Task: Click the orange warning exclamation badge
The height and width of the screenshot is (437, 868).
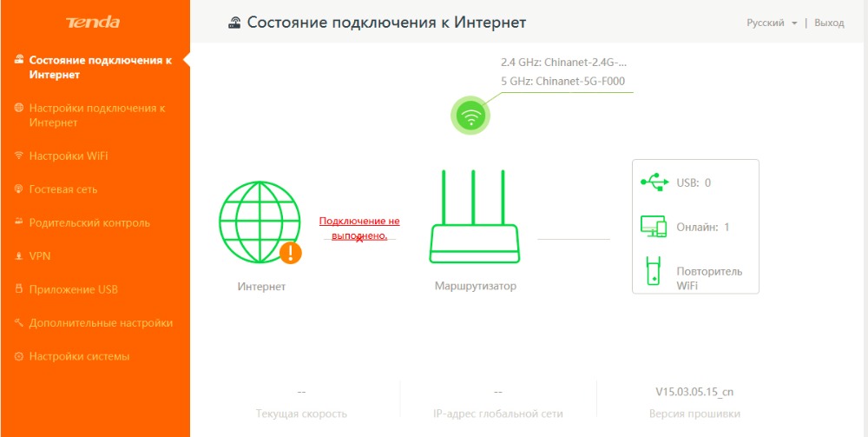Action: [x=291, y=253]
